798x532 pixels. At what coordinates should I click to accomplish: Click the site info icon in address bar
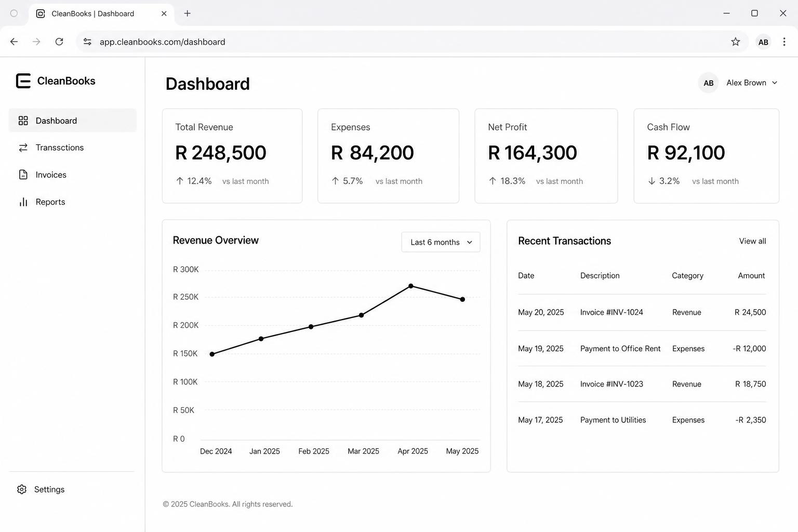click(x=87, y=42)
